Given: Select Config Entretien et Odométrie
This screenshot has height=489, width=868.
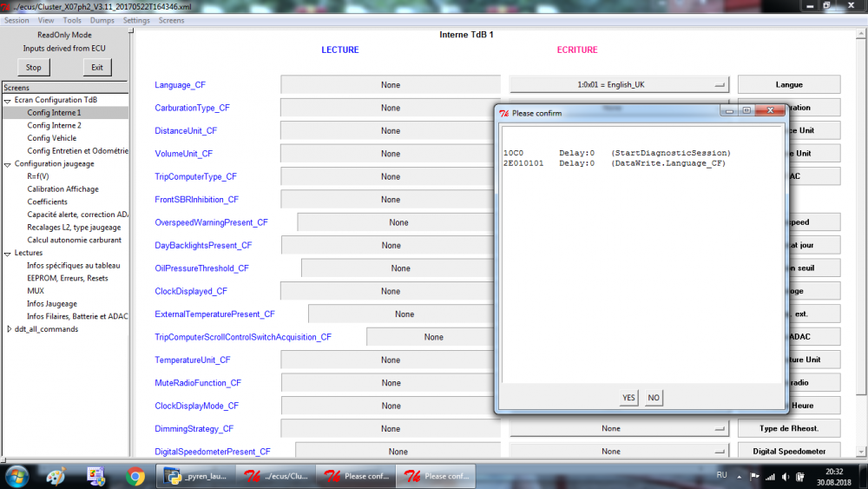Looking at the screenshot, I should [77, 150].
